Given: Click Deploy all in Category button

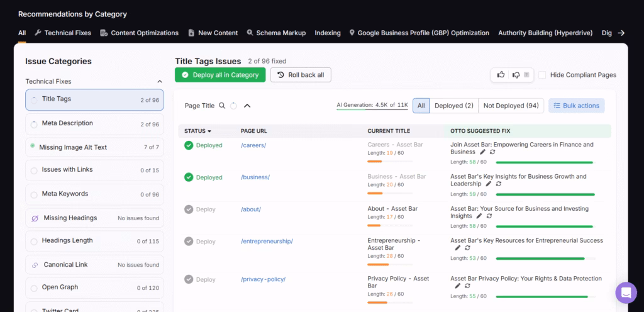Looking at the screenshot, I should pyautogui.click(x=220, y=75).
